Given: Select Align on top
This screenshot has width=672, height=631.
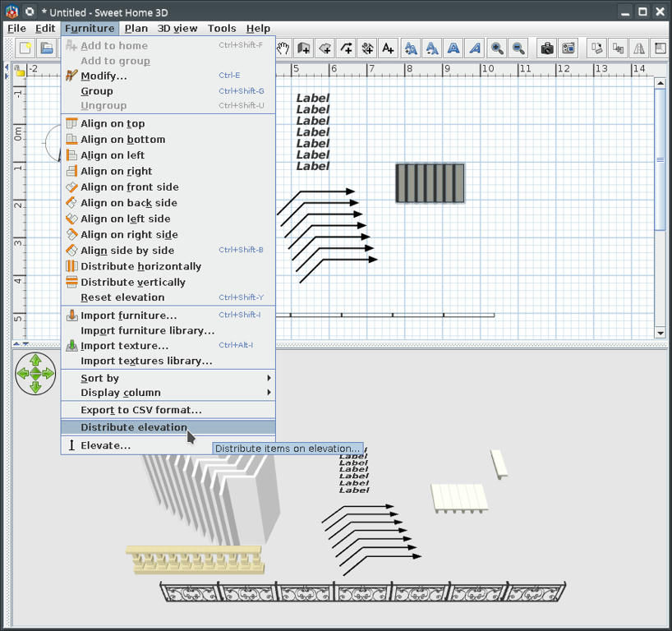Looking at the screenshot, I should (x=168, y=123).
